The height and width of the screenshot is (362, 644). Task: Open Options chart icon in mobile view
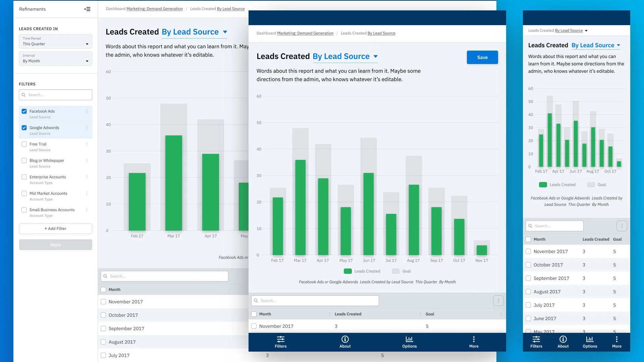[x=590, y=342]
